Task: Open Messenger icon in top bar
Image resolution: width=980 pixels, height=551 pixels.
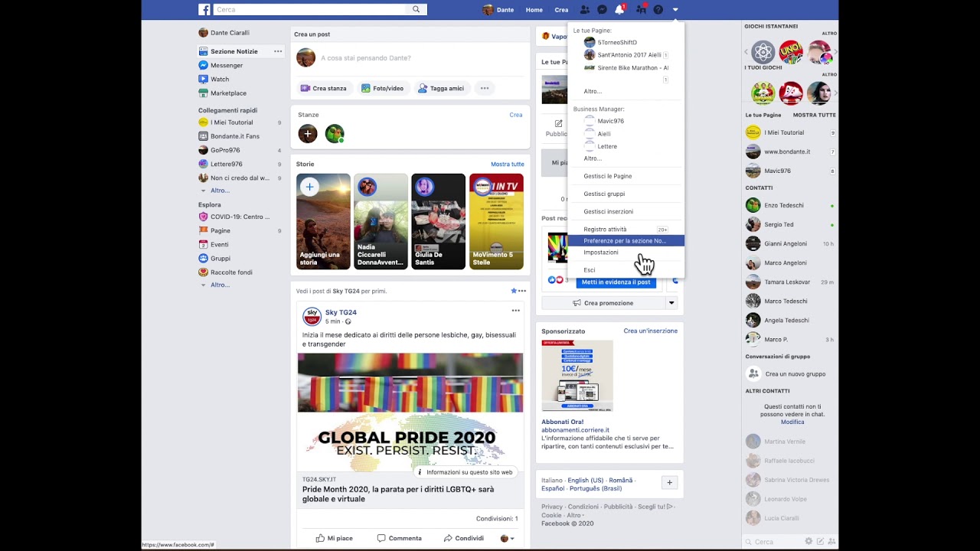Action: point(603,10)
